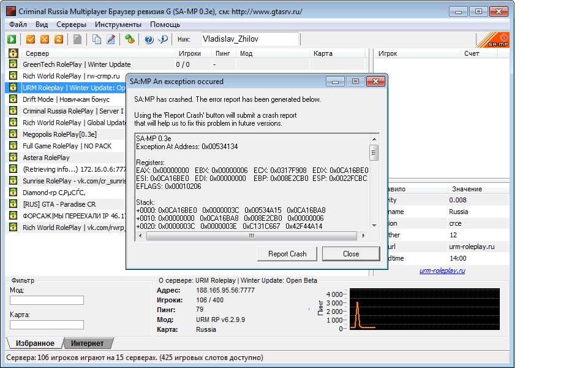Click the blue question mark help icon
The image size is (588, 368).
pyautogui.click(x=149, y=39)
